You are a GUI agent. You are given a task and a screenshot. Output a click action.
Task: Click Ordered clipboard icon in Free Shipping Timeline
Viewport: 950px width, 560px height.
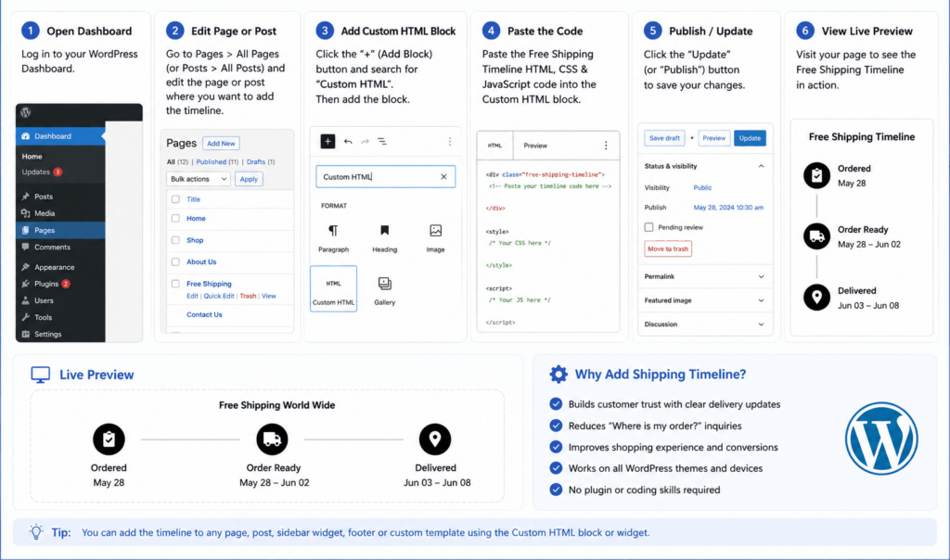[816, 175]
